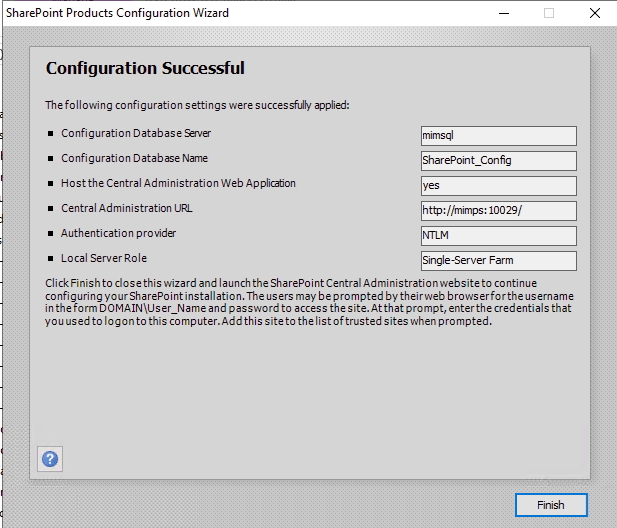The image size is (617, 528).
Task: Click the Configuration Database Name label
Action: pos(134,158)
